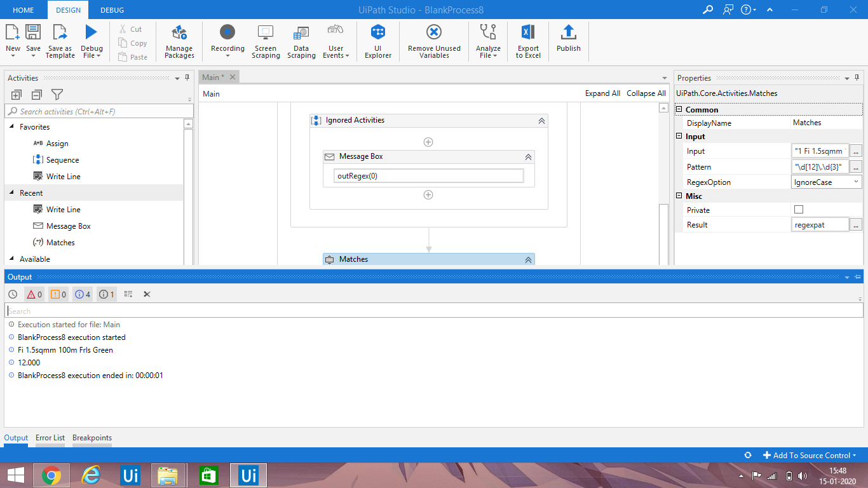Pin the Activities panel
Image resolution: width=868 pixels, height=488 pixels.
click(187, 78)
